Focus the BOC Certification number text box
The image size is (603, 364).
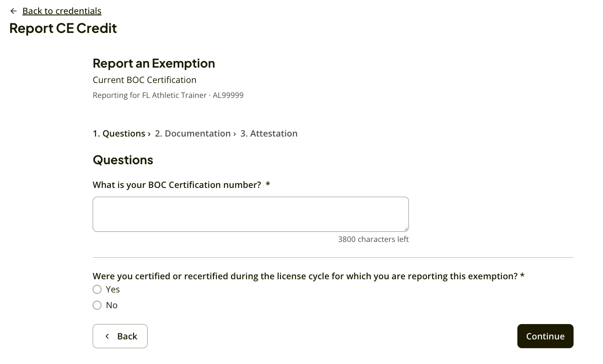pyautogui.click(x=251, y=214)
